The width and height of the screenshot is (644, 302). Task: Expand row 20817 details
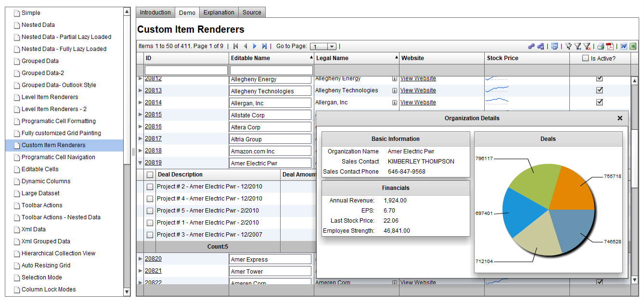coord(141,138)
